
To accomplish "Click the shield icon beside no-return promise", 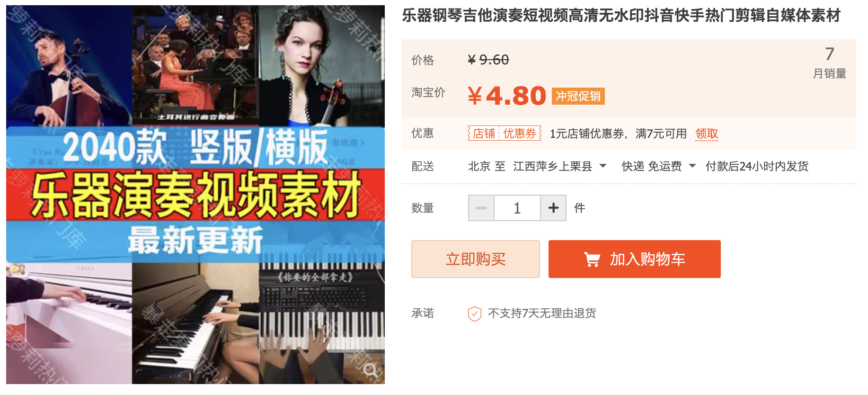I will [474, 314].
